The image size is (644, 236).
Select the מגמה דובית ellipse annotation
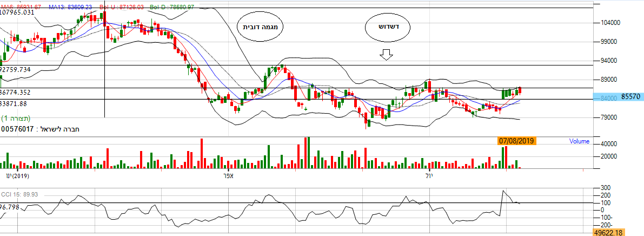tap(261, 27)
